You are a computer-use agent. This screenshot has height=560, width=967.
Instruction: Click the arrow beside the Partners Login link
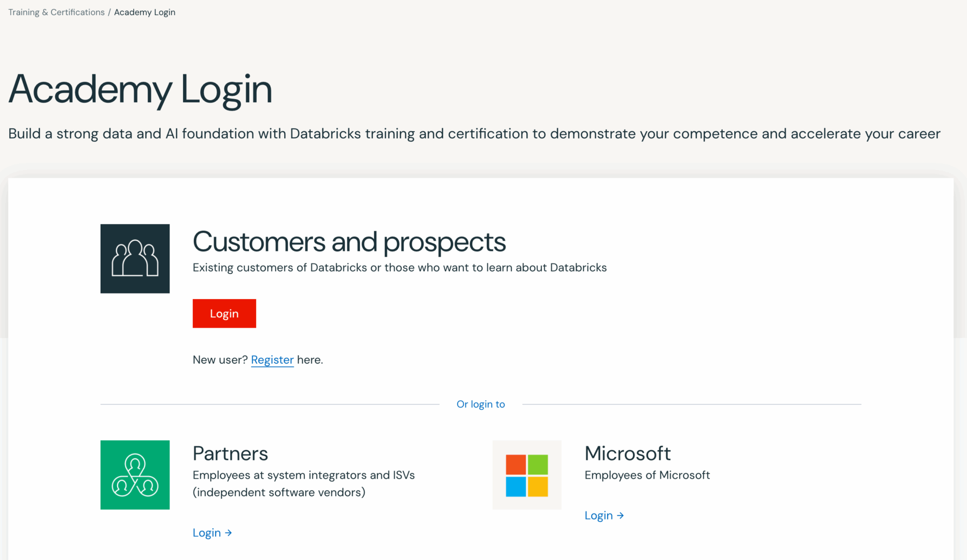(229, 533)
